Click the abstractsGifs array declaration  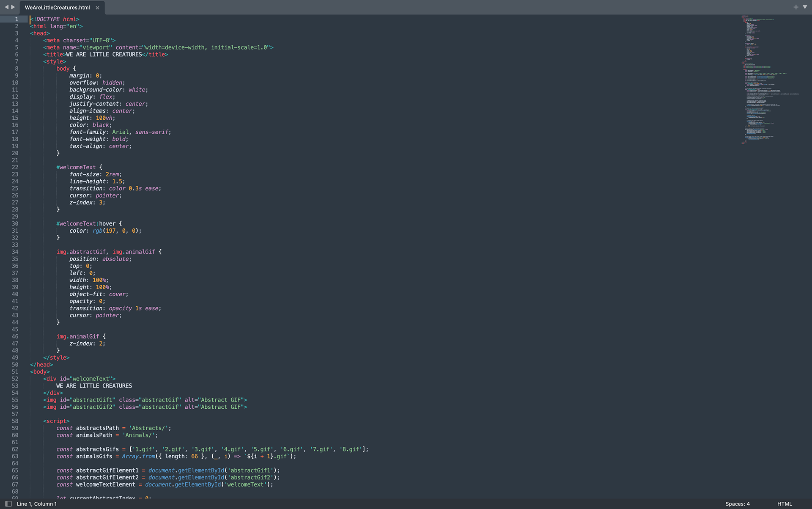point(97,449)
